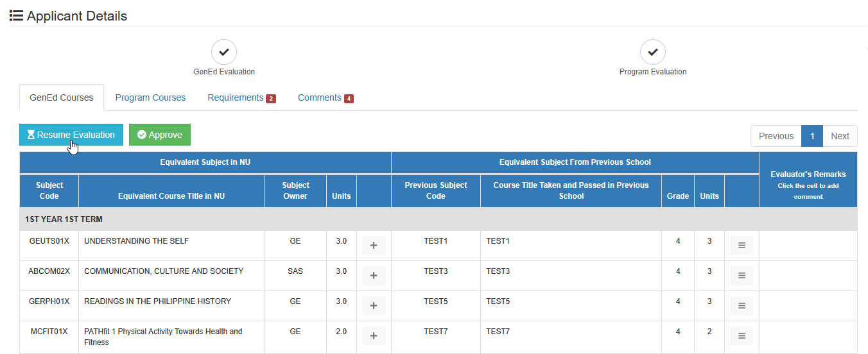This screenshot has height=354, width=868.
Task: Open the Comments tab
Action: point(325,97)
